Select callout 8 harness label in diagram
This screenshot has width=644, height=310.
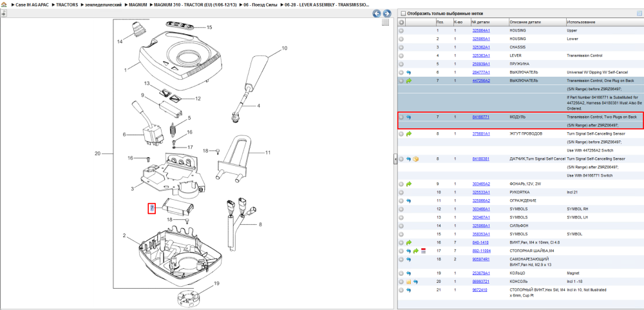pos(260,224)
